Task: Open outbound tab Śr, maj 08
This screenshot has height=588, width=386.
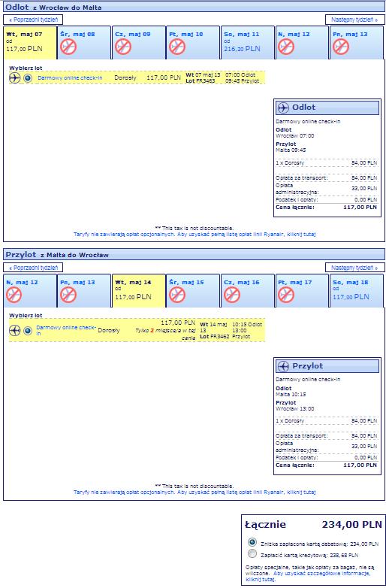Action: pyautogui.click(x=84, y=43)
